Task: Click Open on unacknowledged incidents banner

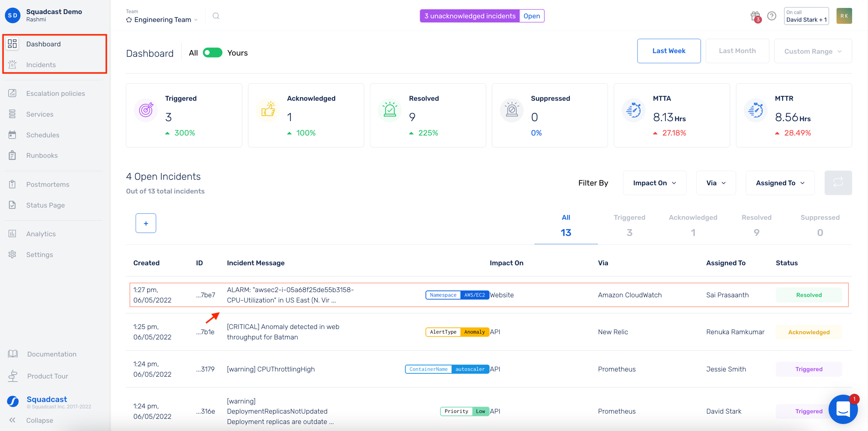Action: (x=532, y=16)
